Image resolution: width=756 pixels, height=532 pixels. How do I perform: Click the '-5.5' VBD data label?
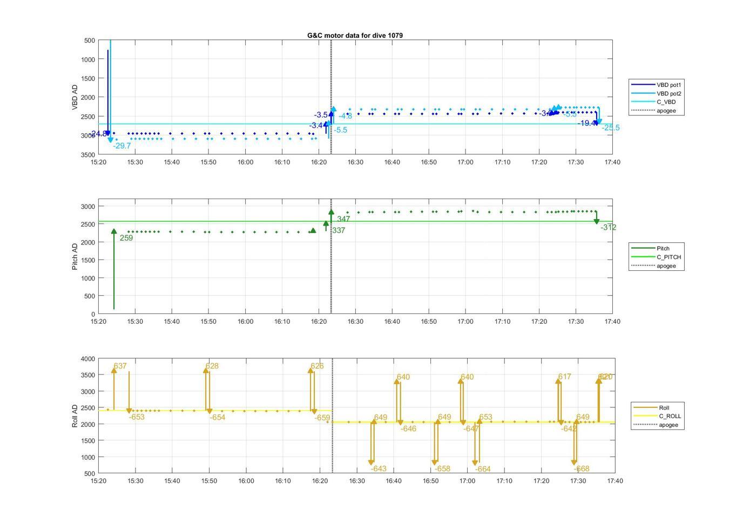point(341,130)
